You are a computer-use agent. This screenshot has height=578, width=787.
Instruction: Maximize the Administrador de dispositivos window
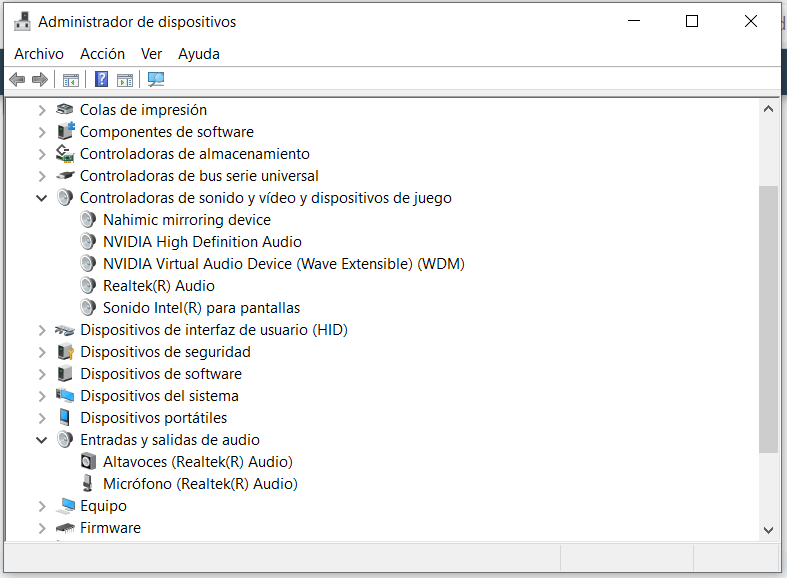click(x=692, y=21)
